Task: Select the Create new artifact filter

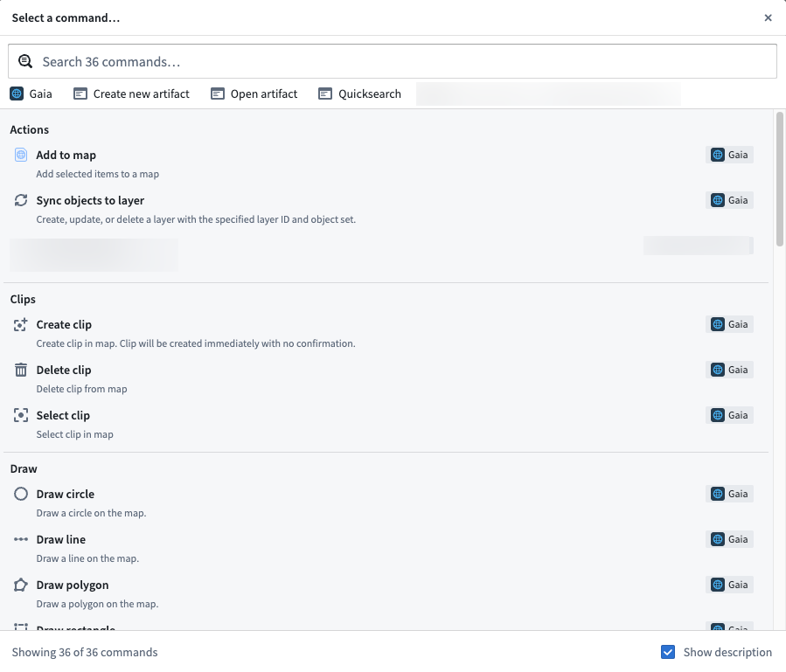Action: (x=131, y=94)
